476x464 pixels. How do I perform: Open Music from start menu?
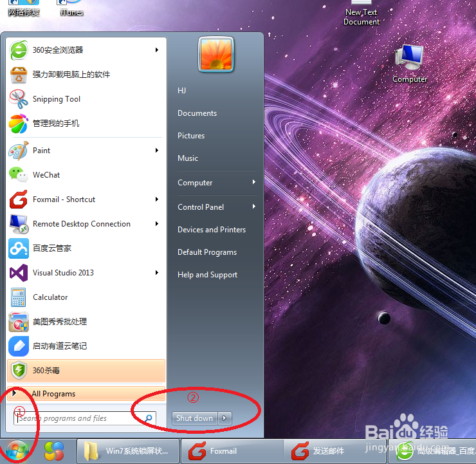188,158
